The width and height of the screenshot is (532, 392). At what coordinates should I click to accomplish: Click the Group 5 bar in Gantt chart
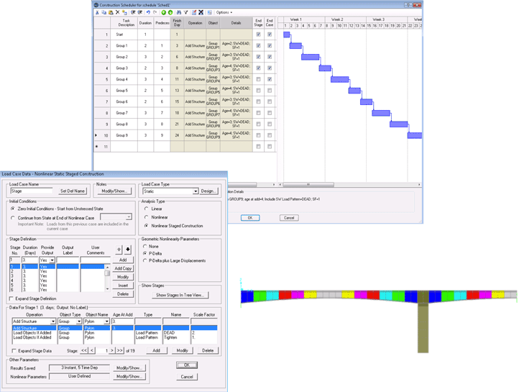click(x=354, y=91)
